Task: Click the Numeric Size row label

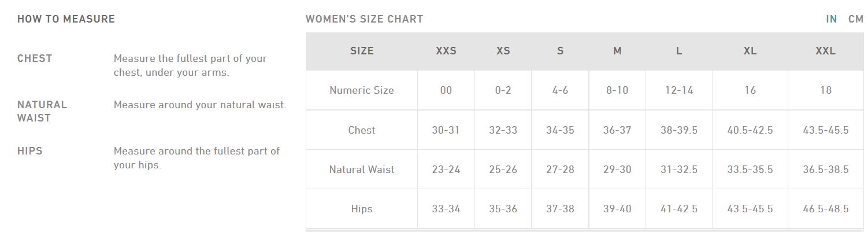Action: coord(362,90)
